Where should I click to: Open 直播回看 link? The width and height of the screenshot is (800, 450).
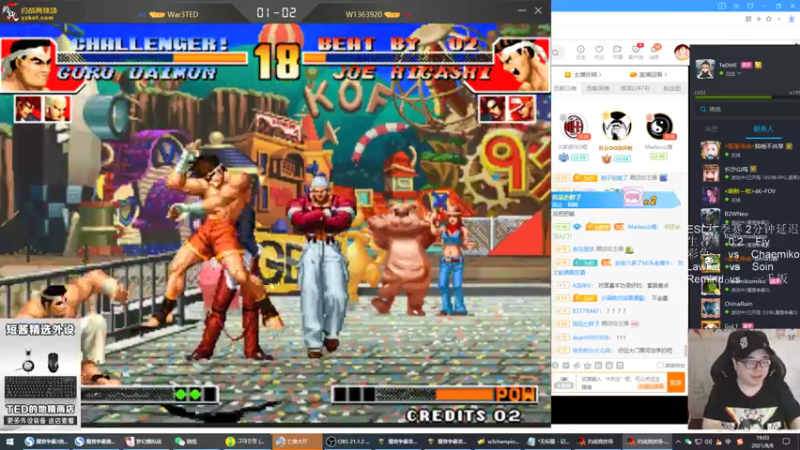click(x=648, y=74)
